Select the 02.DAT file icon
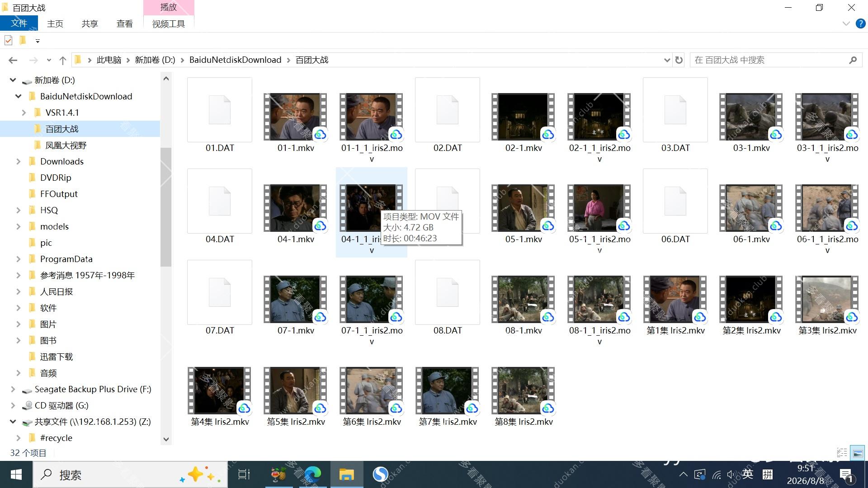 [x=448, y=110]
